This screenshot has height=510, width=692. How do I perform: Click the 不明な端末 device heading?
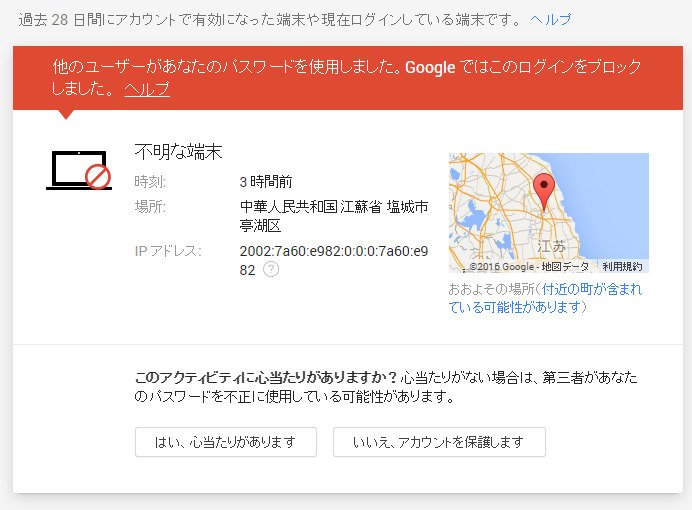178,152
